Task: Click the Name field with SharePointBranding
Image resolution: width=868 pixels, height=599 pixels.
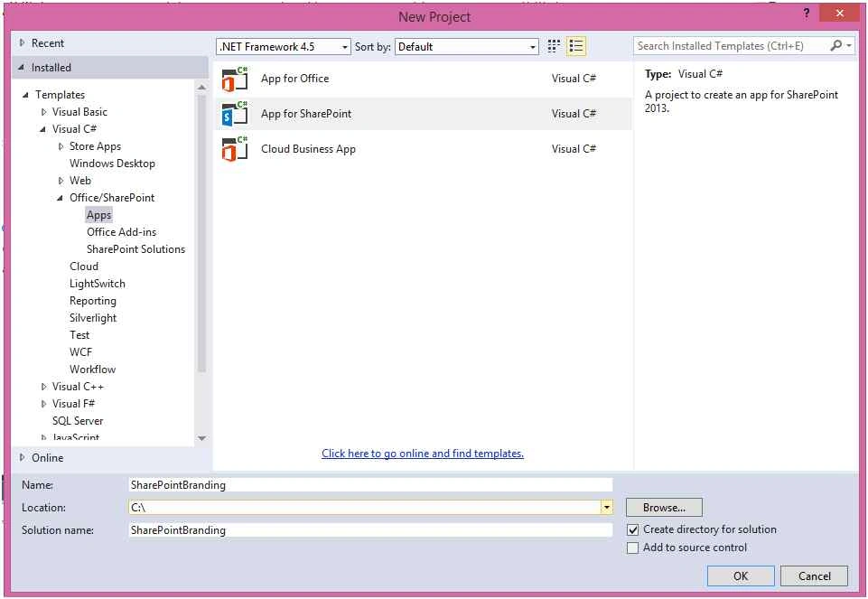Action: point(370,485)
